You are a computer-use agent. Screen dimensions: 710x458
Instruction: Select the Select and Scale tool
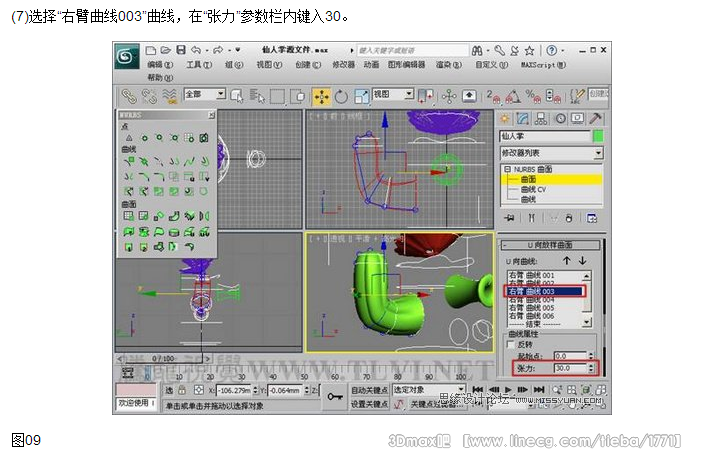pos(361,96)
